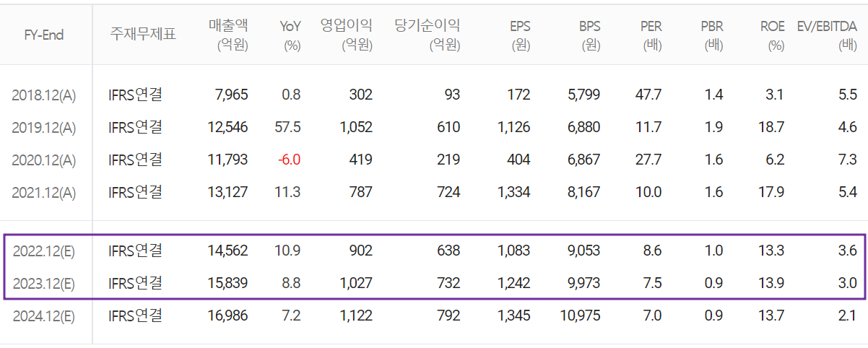Click the YoY (%) column header

pyautogui.click(x=290, y=35)
